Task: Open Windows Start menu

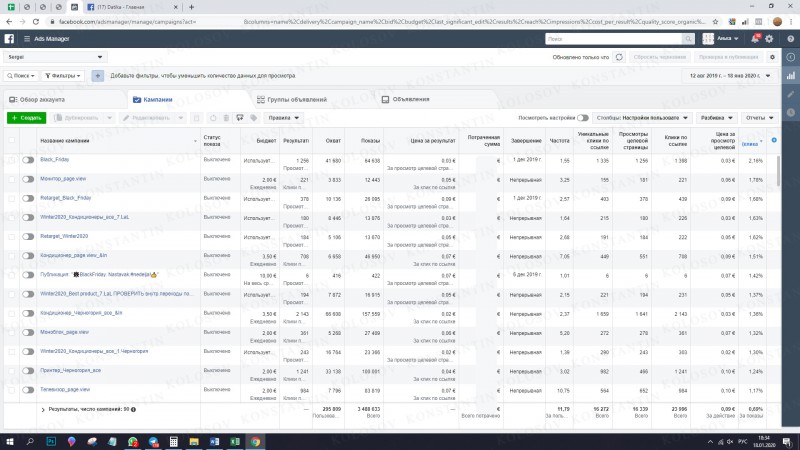Action: point(9,441)
